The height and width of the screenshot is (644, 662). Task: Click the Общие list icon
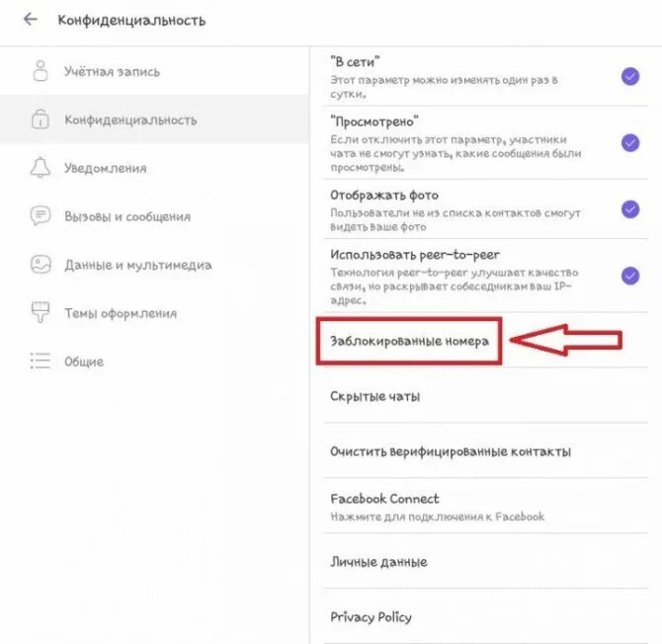(41, 362)
